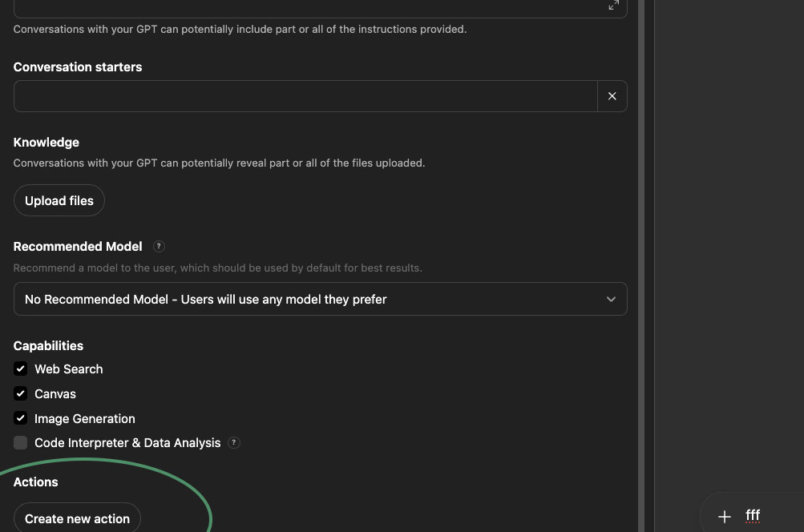Image resolution: width=804 pixels, height=532 pixels.
Task: Remove the blank conversation starter with the X
Action: coord(612,95)
